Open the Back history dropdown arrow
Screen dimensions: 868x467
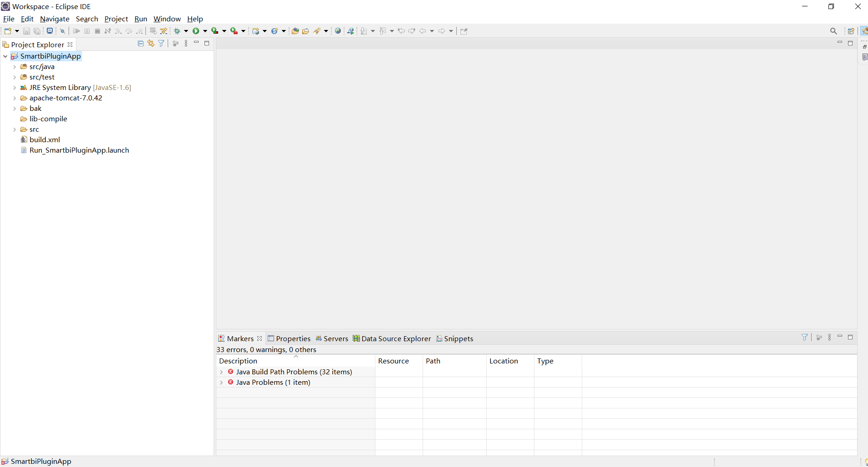tap(432, 31)
